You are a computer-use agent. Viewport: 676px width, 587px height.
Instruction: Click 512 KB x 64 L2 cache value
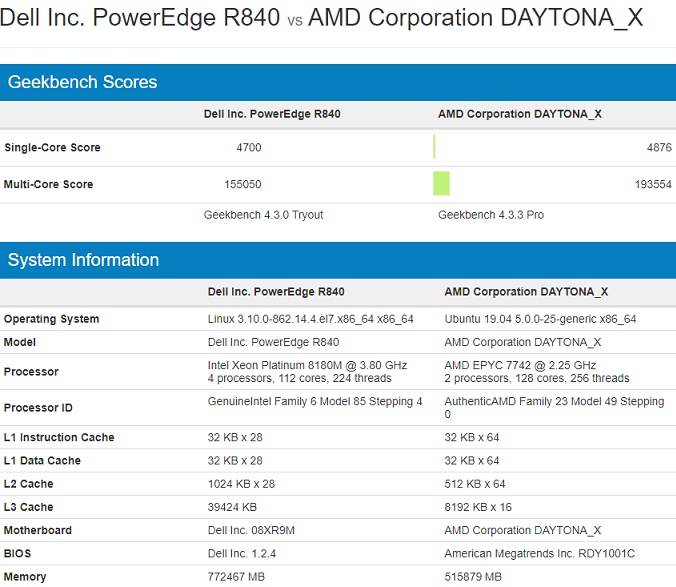tap(475, 484)
